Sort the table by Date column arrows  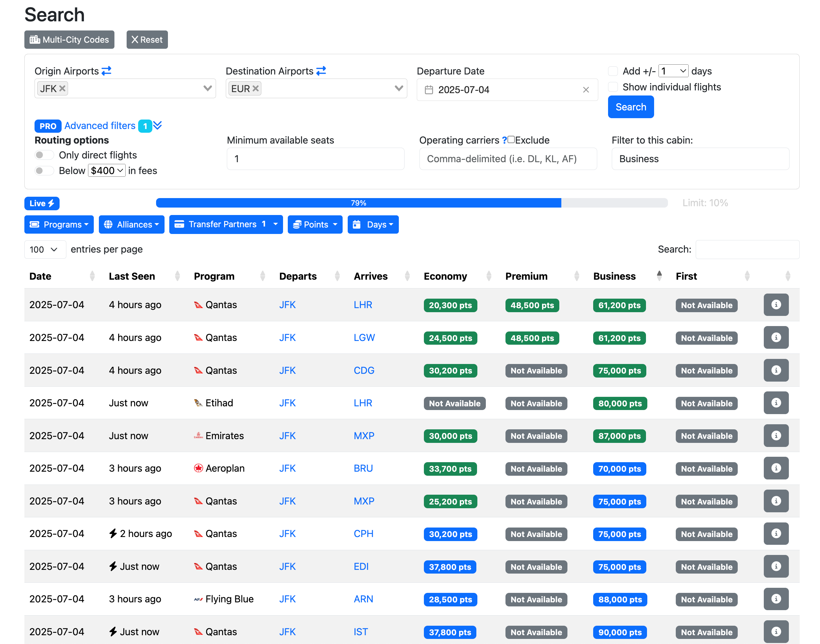click(x=92, y=276)
